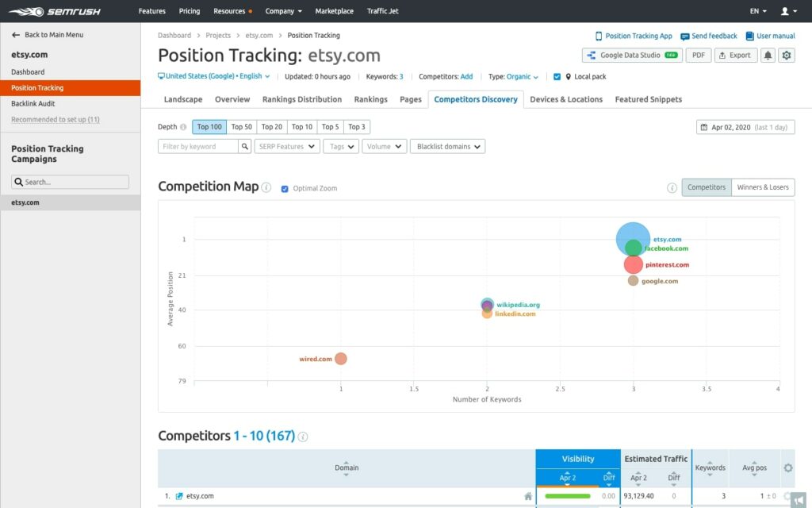Open the Position Tracking App link

coord(634,36)
